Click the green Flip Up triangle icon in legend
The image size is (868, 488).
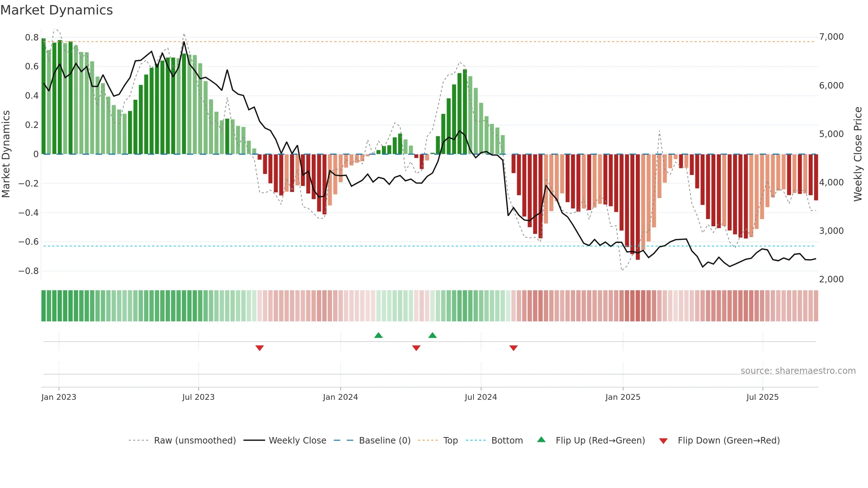541,440
